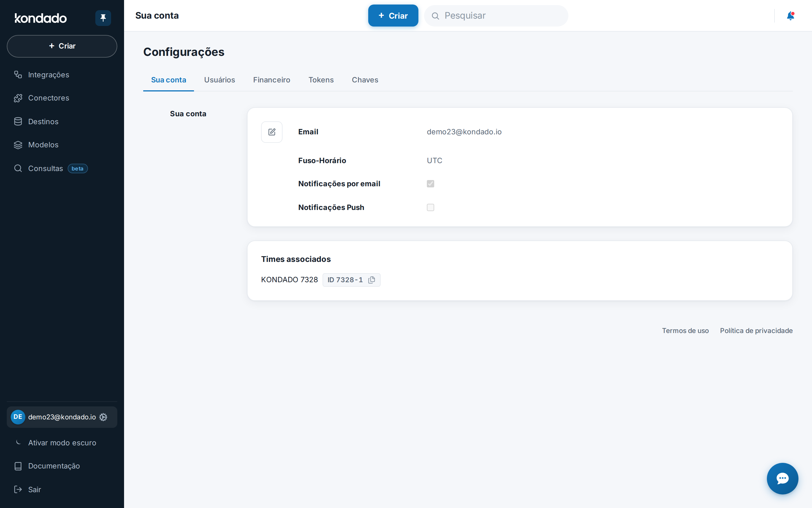Viewport: 812px width, 508px height.
Task: Open account settings gear icon
Action: (103, 417)
